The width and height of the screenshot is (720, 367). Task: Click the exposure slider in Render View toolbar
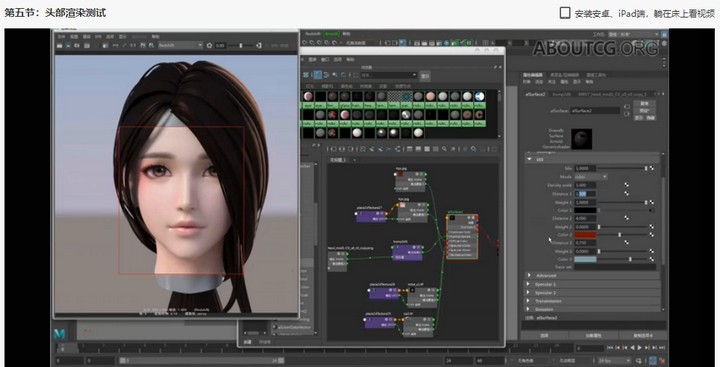coord(242,45)
